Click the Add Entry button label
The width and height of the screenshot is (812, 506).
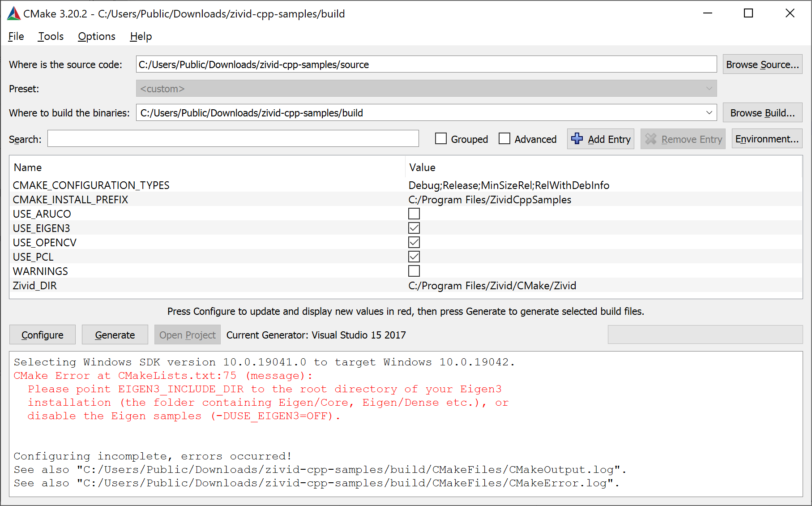[x=609, y=139]
